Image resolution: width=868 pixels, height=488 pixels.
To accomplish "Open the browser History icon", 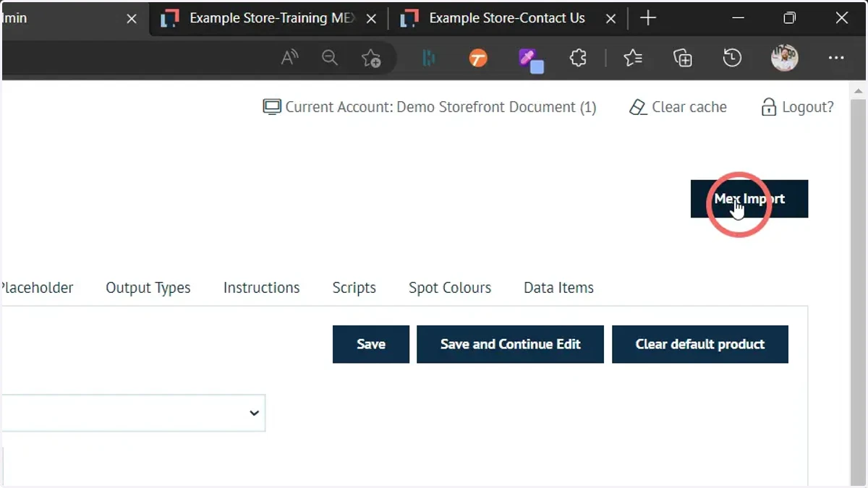I will click(732, 58).
